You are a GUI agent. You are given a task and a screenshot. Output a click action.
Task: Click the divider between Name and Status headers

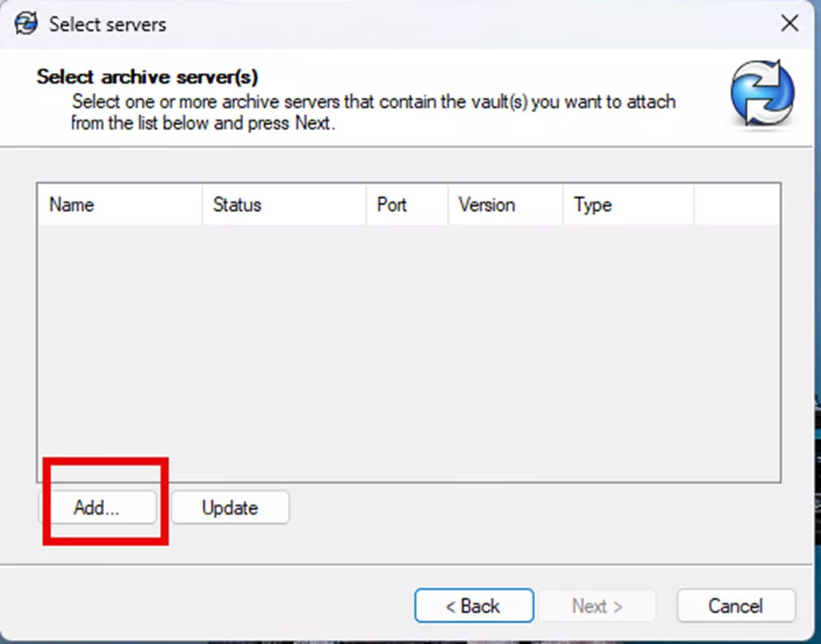click(x=202, y=205)
